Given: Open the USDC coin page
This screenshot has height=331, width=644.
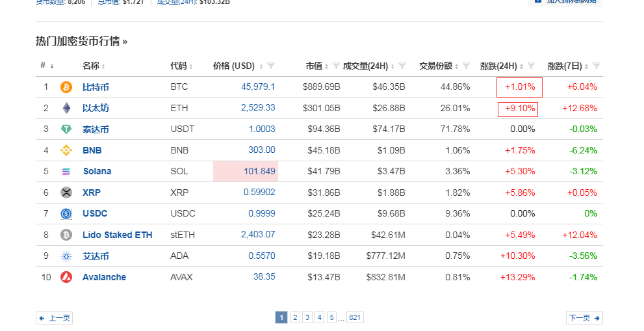Looking at the screenshot, I should tap(95, 213).
